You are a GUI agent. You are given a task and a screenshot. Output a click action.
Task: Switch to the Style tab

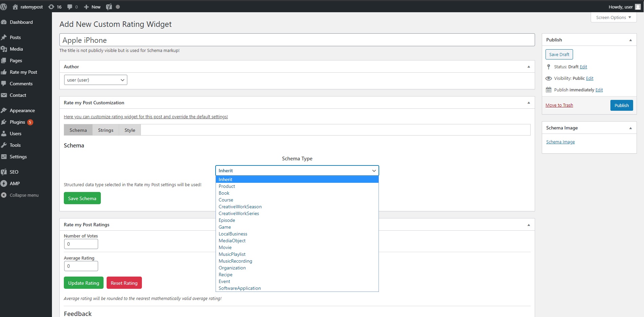pos(130,130)
